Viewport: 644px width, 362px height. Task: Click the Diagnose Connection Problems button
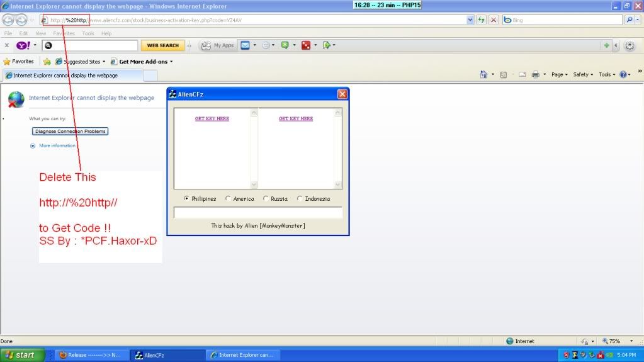point(71,132)
